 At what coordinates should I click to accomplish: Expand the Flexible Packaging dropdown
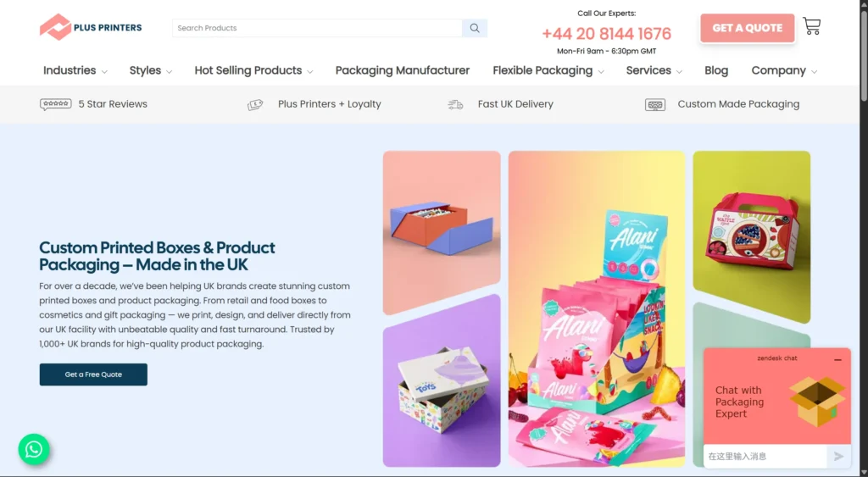tap(548, 71)
